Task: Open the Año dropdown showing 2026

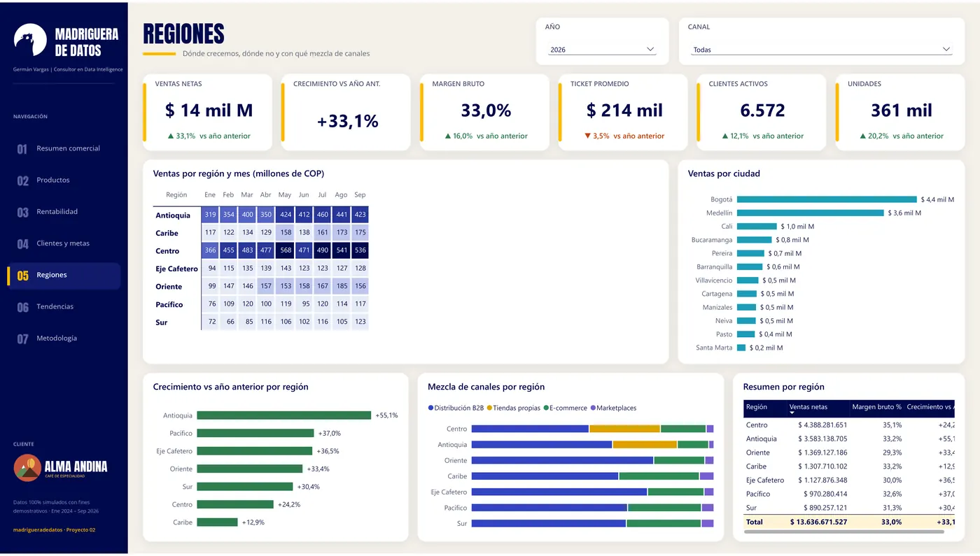Action: pyautogui.click(x=602, y=50)
